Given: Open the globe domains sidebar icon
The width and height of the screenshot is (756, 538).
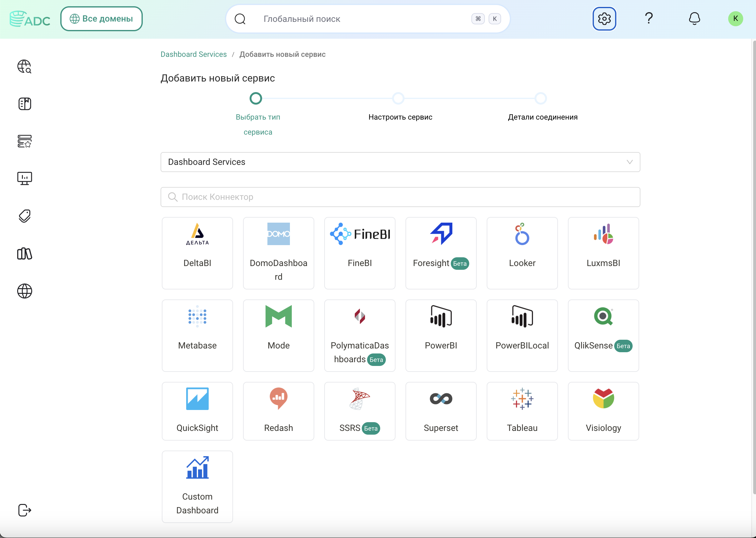Looking at the screenshot, I should (25, 291).
